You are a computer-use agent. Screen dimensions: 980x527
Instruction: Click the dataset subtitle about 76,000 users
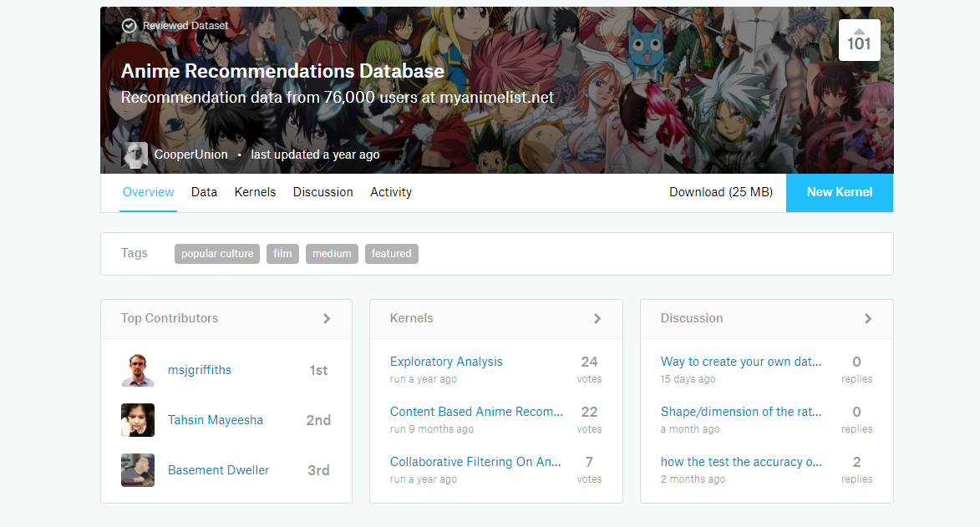click(338, 98)
